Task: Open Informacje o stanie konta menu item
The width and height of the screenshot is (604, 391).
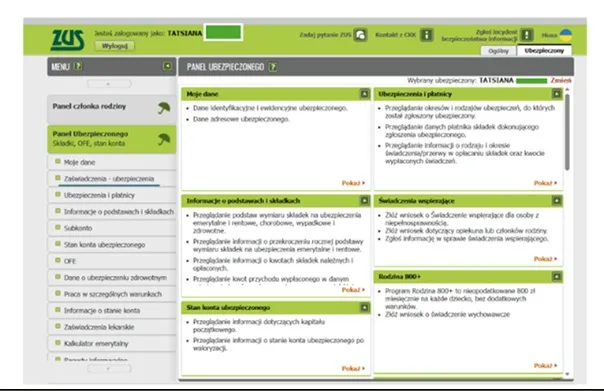Action: [x=112, y=310]
